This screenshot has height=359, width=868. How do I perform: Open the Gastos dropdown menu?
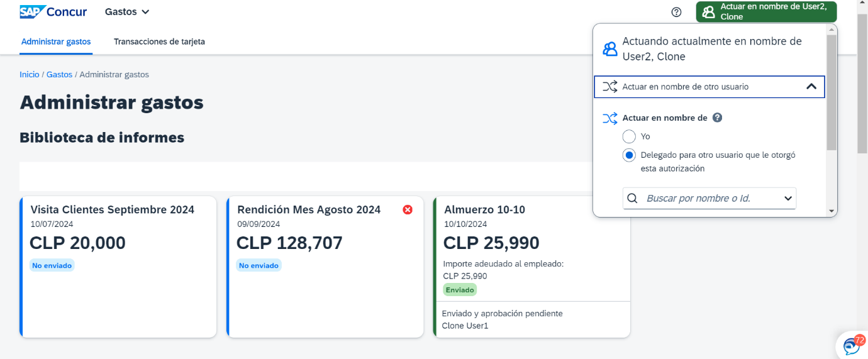127,12
